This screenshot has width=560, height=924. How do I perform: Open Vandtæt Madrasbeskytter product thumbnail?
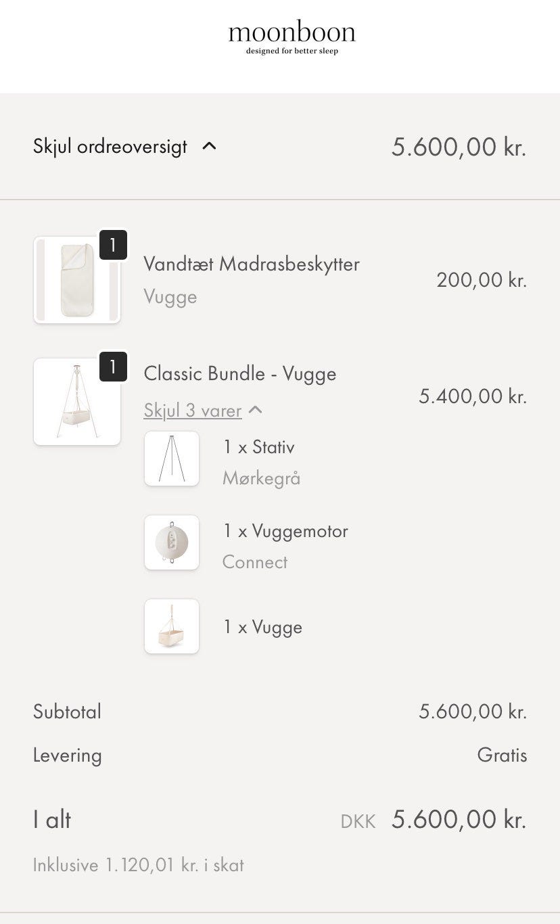[x=76, y=280]
